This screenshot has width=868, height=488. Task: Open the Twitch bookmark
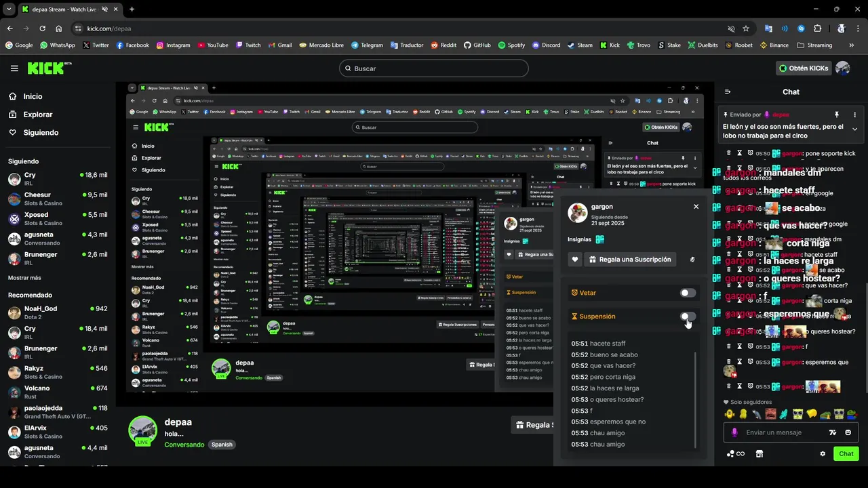point(248,45)
